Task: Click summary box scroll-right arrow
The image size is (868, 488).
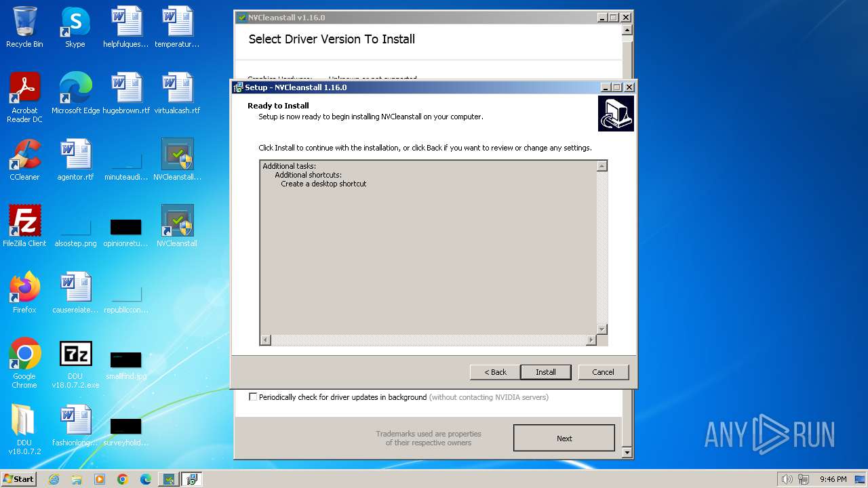Action: click(591, 340)
